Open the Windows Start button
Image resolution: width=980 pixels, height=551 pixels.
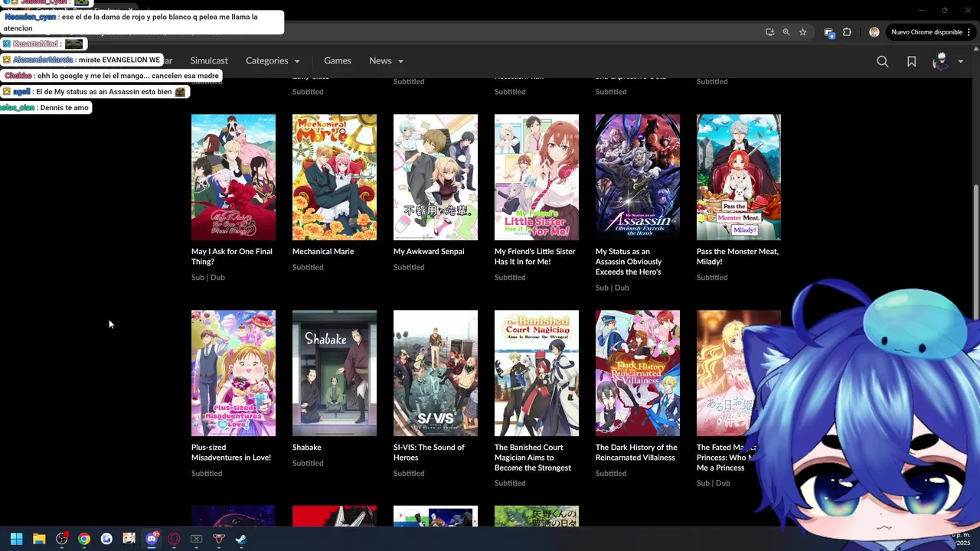pyautogui.click(x=16, y=539)
